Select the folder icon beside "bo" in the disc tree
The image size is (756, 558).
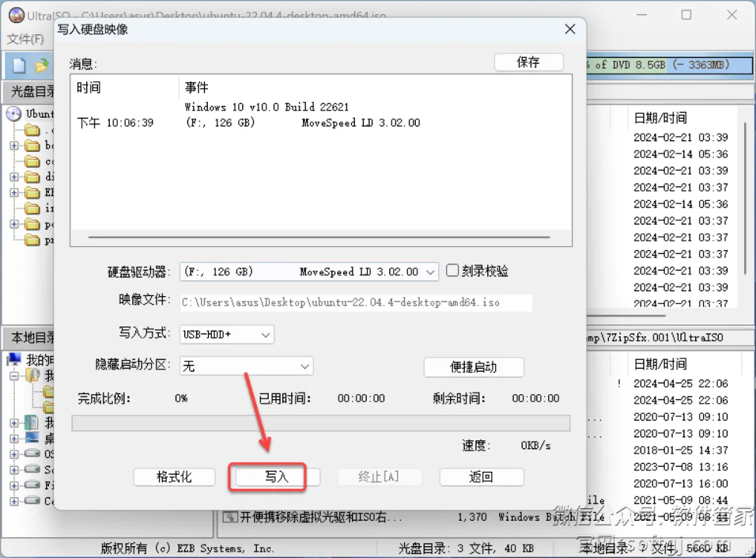(x=32, y=145)
